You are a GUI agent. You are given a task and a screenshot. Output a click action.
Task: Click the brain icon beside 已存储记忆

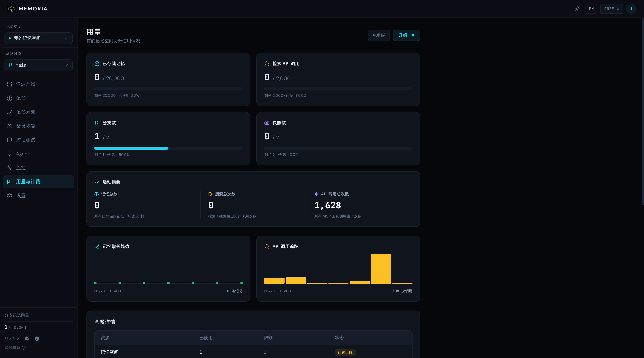coord(97,64)
